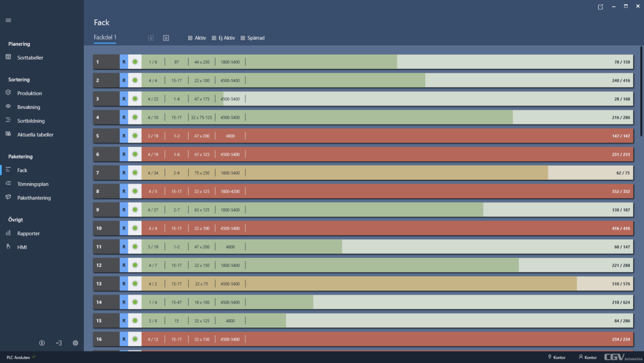Click the Kontor location button in status bar
The height and width of the screenshot is (363, 644).
556,357
